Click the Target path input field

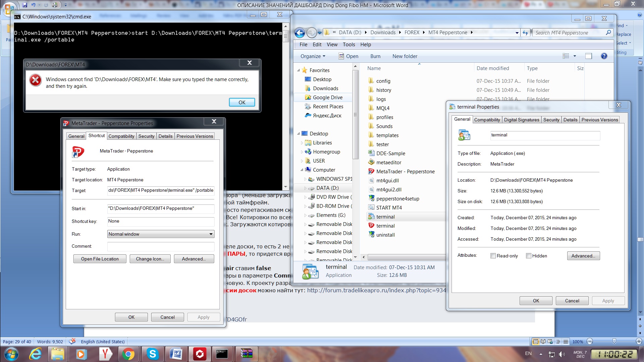[x=161, y=190]
